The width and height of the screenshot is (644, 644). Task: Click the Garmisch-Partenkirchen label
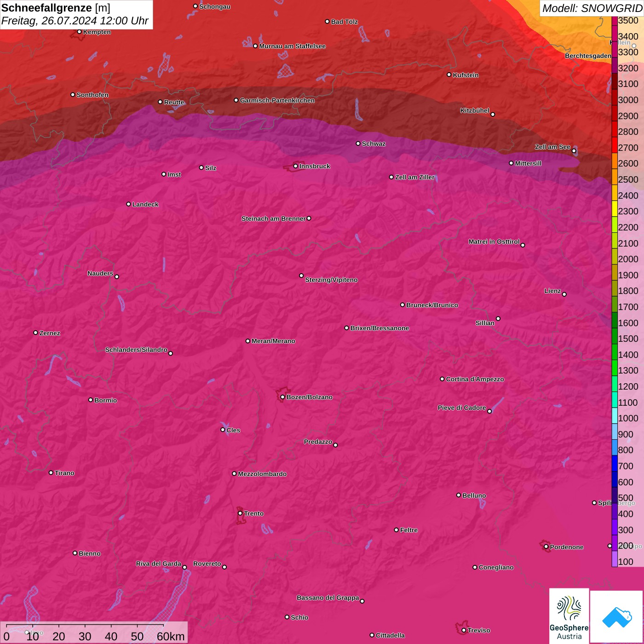[277, 100]
